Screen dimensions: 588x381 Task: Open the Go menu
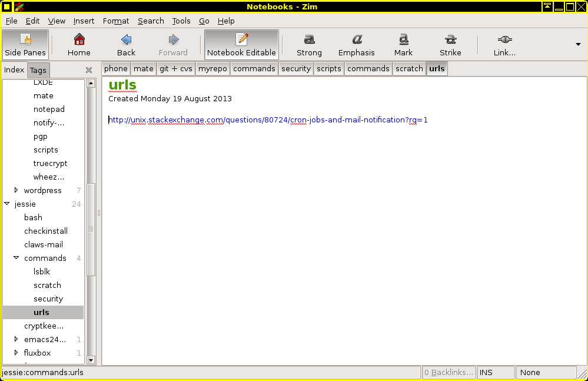(x=204, y=21)
